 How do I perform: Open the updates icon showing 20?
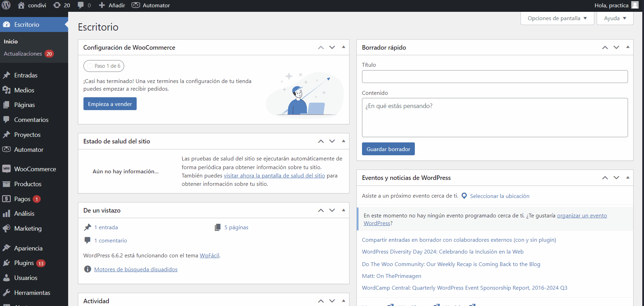point(57,5)
